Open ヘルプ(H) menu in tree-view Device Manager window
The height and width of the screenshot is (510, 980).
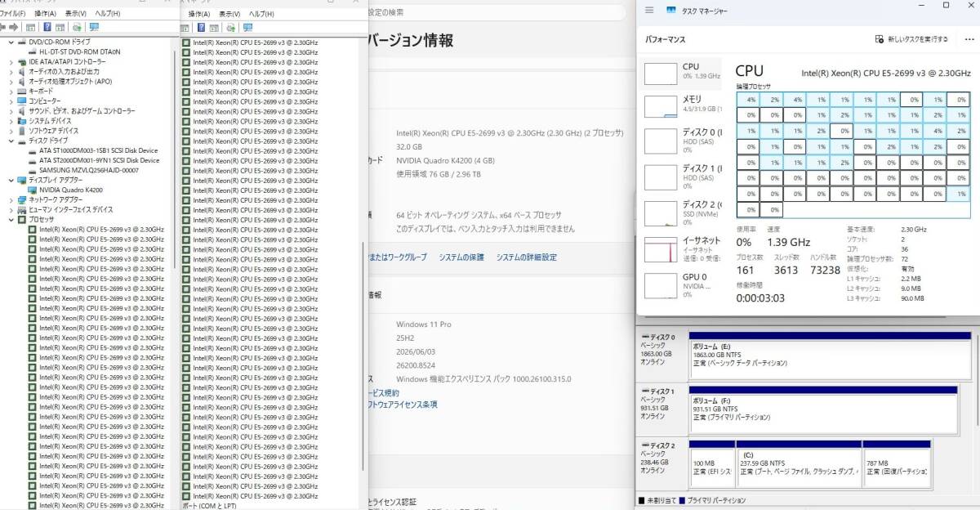click(107, 14)
